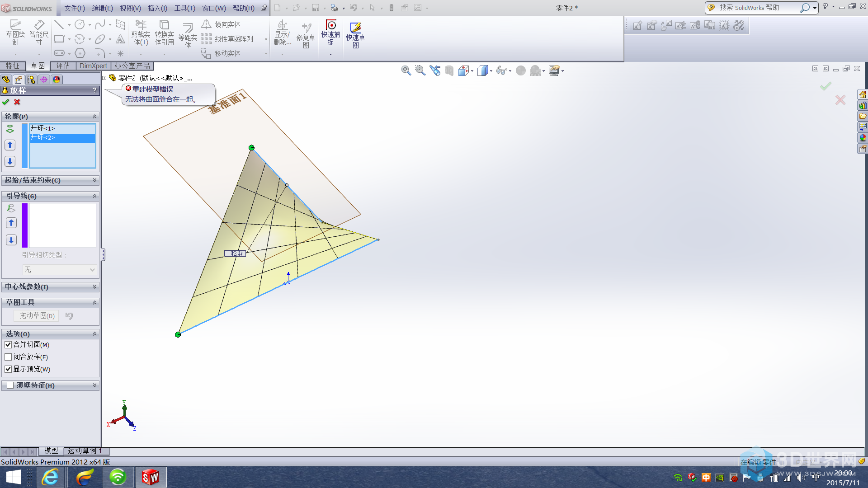Open the File Explorer folder icon in task pane

[863, 116]
